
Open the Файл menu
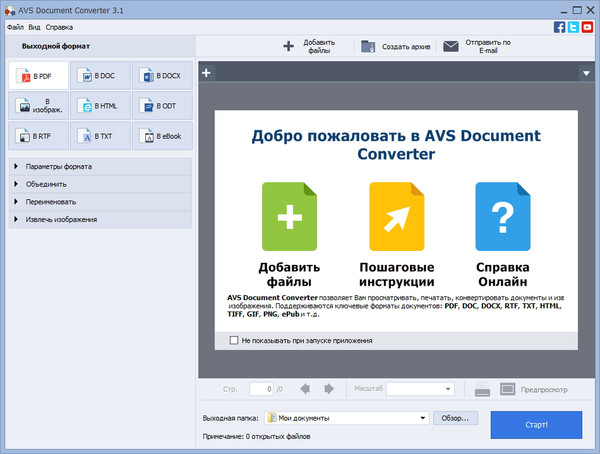pos(15,26)
